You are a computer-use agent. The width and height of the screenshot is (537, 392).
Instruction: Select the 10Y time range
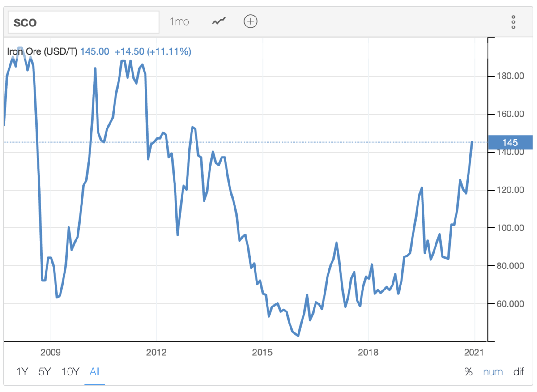pos(70,371)
